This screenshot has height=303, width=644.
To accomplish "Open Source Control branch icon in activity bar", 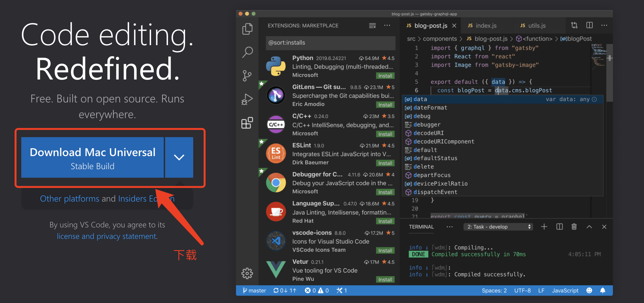I will [x=247, y=76].
